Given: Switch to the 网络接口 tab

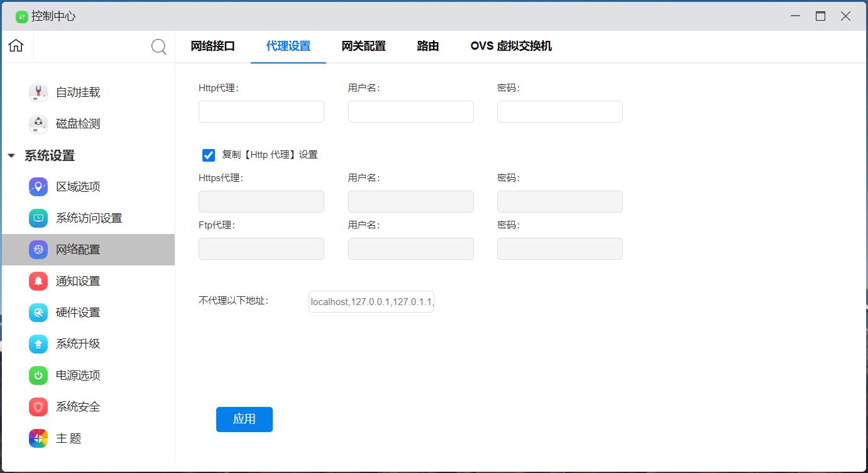Looking at the screenshot, I should point(212,46).
